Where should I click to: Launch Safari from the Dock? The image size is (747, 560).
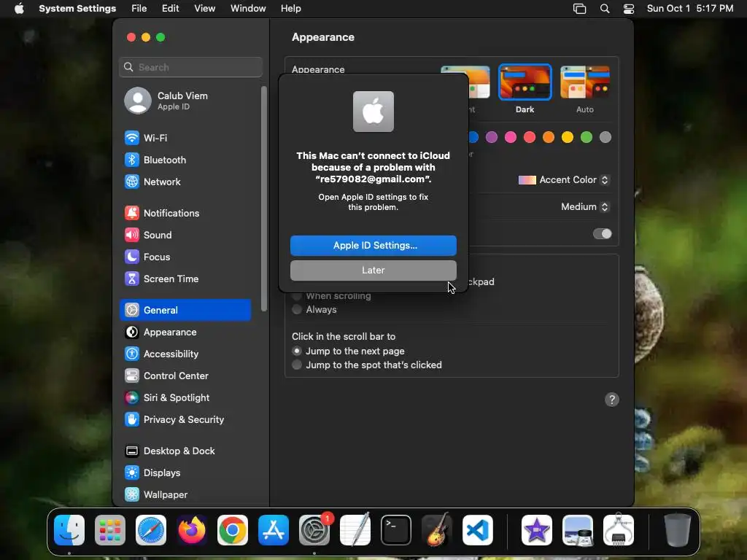[x=151, y=530]
